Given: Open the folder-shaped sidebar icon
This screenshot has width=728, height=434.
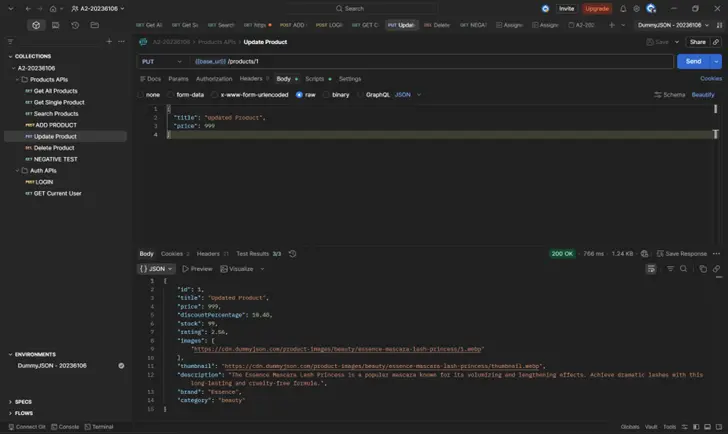Looking at the screenshot, I should point(94,25).
